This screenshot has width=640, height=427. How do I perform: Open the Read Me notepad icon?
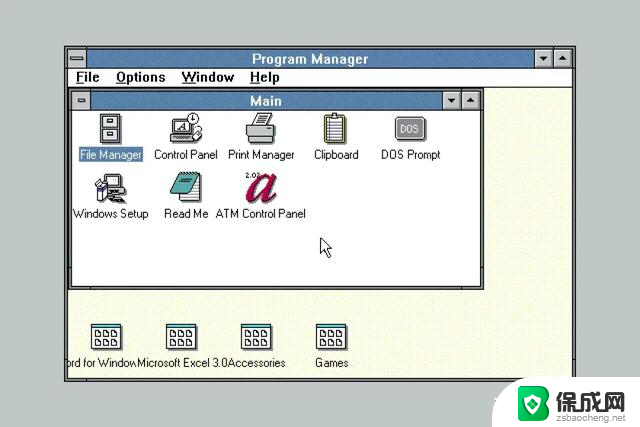(186, 187)
